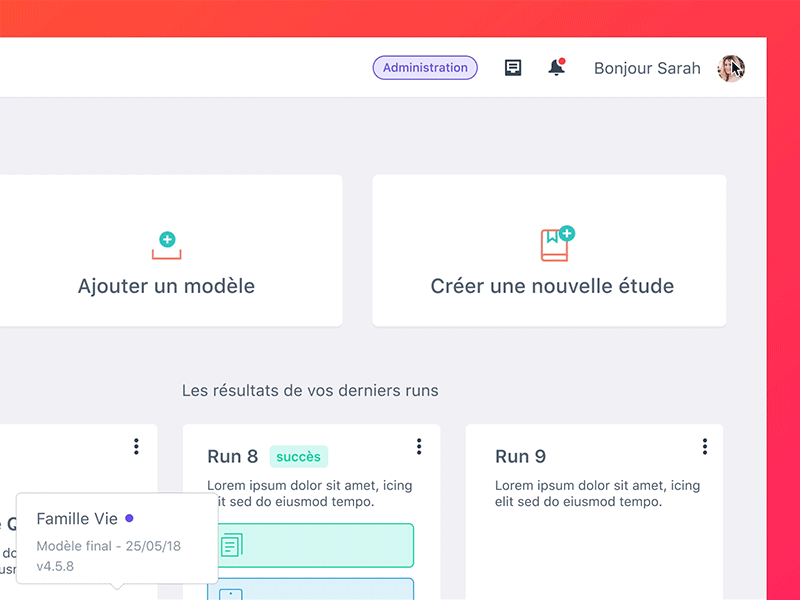
Task: Open the Famille Vie model link
Action: [77, 518]
